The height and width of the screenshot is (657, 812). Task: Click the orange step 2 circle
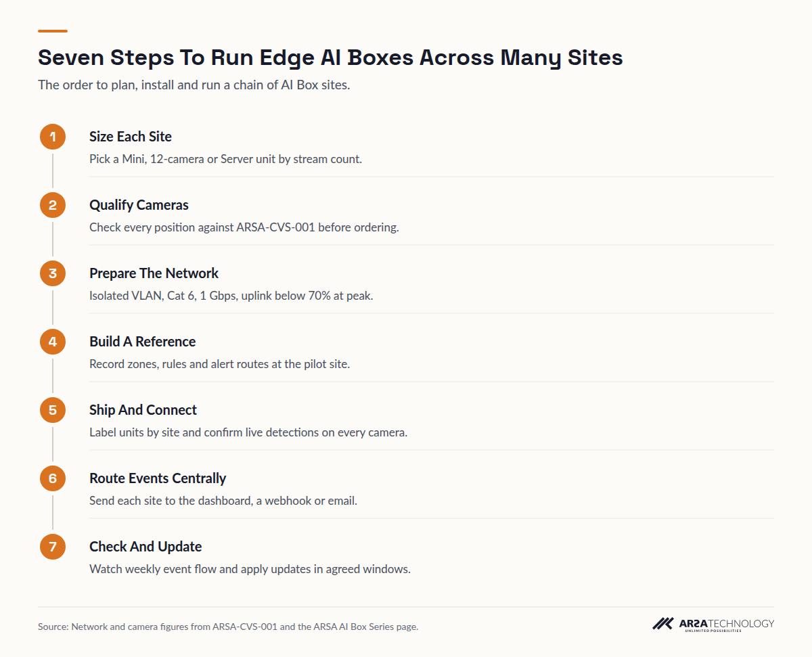click(x=53, y=205)
